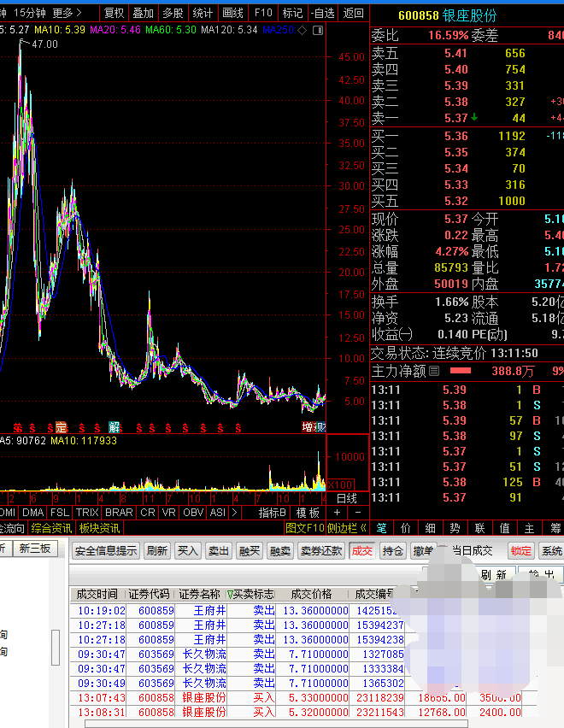The image size is (564, 728).
Task: Click the X100 volume scale label
Action: coord(341,484)
